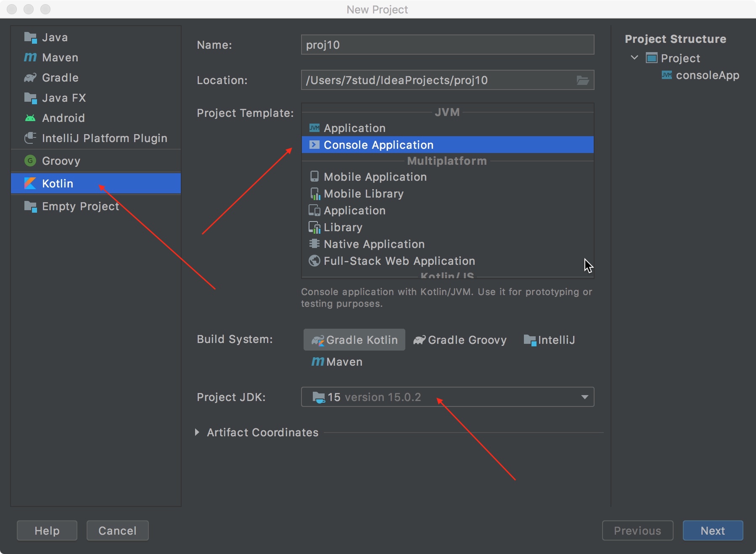This screenshot has height=554, width=756.
Task: Choose Gradle project type in the sidebar
Action: (60, 78)
